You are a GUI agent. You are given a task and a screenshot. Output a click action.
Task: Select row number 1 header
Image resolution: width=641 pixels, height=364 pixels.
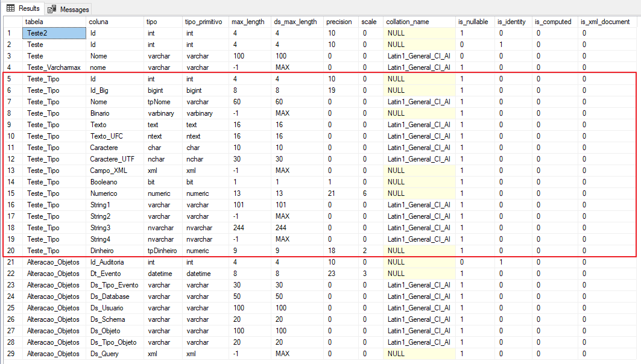coord(13,33)
